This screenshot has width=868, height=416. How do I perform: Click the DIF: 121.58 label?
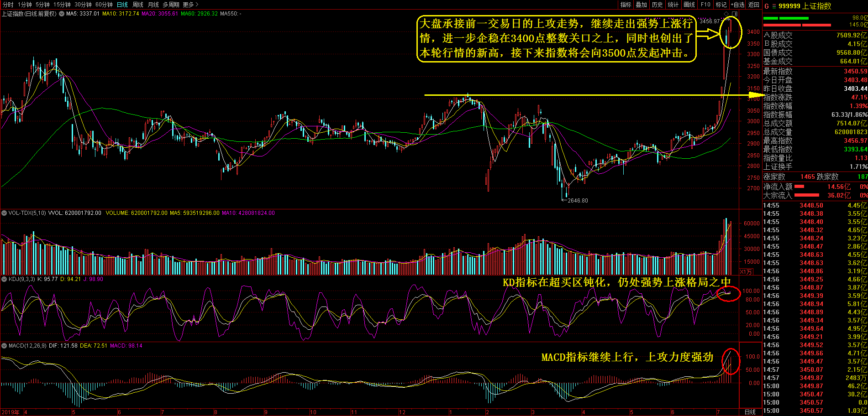tap(63, 346)
